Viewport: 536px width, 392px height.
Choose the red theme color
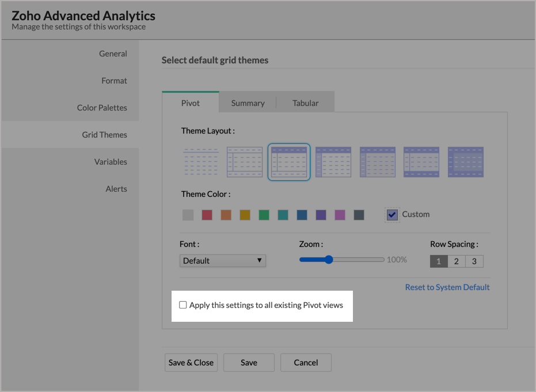point(207,215)
